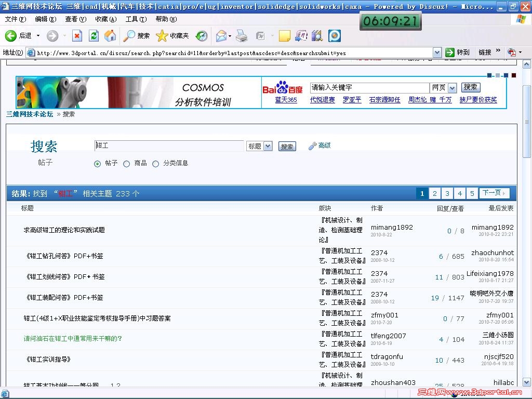The width and height of the screenshot is (532, 399).
Task: Open the 罗亚平 Baidu hot link
Action: pos(352,100)
